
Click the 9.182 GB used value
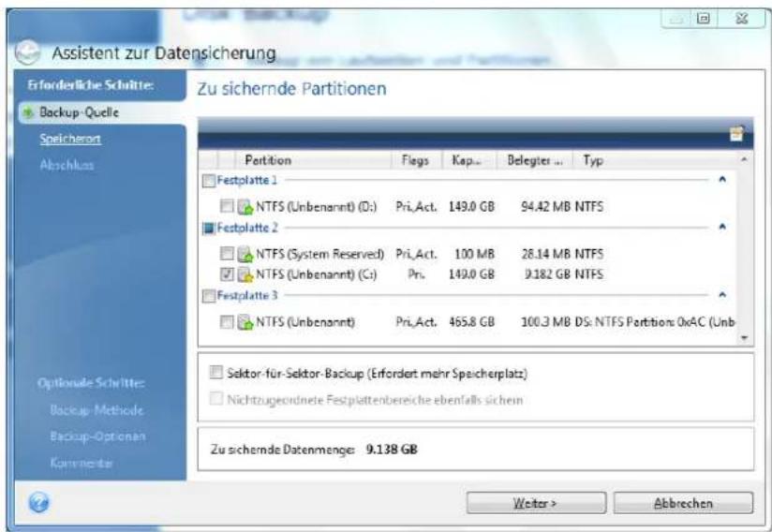[548, 274]
